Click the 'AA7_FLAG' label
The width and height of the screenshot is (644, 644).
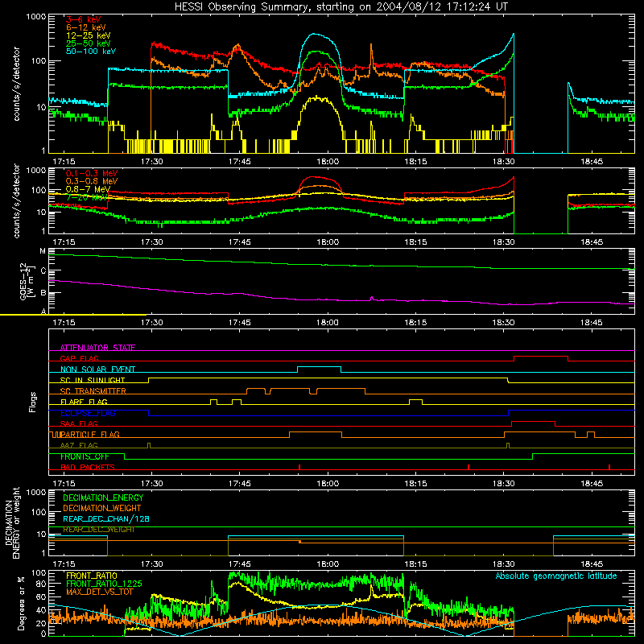[79, 445]
